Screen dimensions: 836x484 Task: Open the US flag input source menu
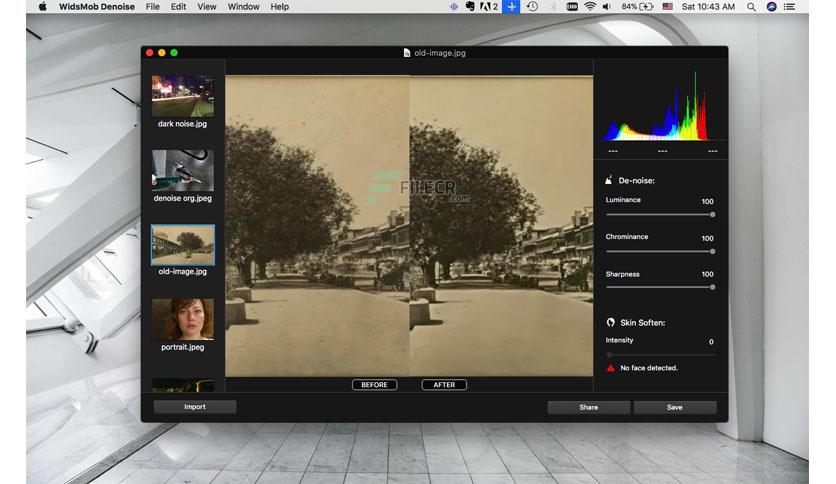click(x=668, y=6)
